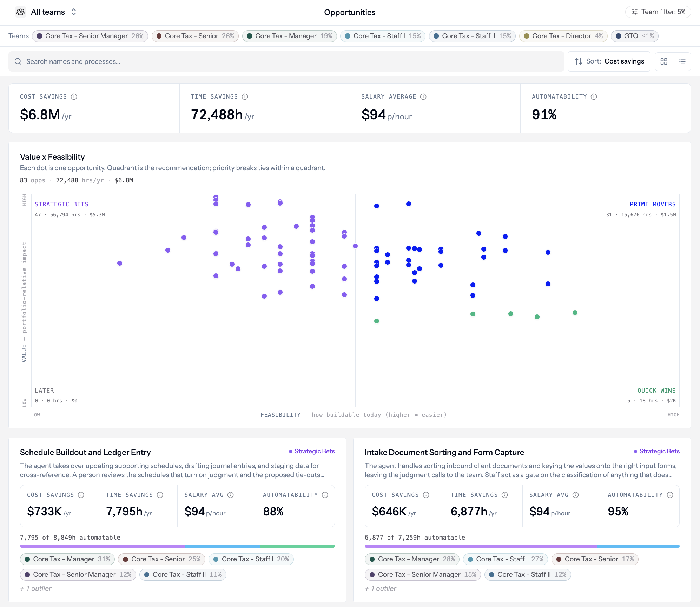Image resolution: width=700 pixels, height=607 pixels.
Task: Show Cost Savings info on Intake Document card
Action: point(426,495)
